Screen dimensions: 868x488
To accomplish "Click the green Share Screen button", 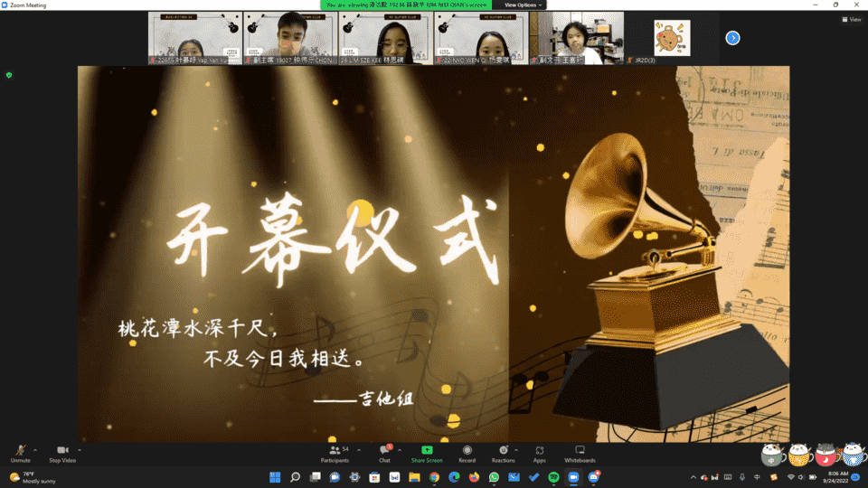I will click(427, 454).
